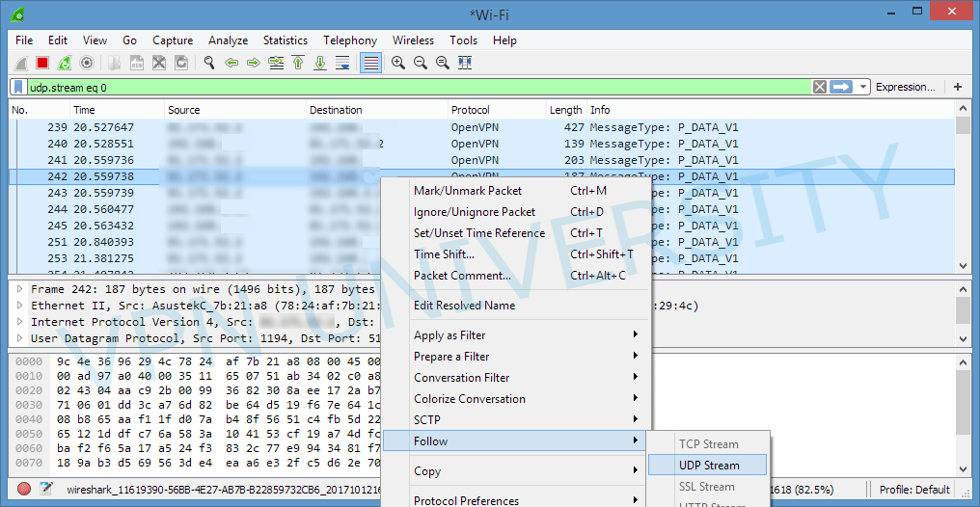
Task: Sort packets by the No. column
Action: (x=39, y=110)
